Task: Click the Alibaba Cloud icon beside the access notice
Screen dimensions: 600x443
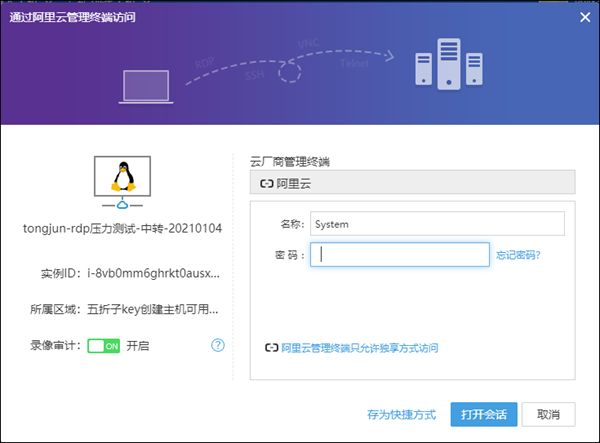Action: coord(272,348)
